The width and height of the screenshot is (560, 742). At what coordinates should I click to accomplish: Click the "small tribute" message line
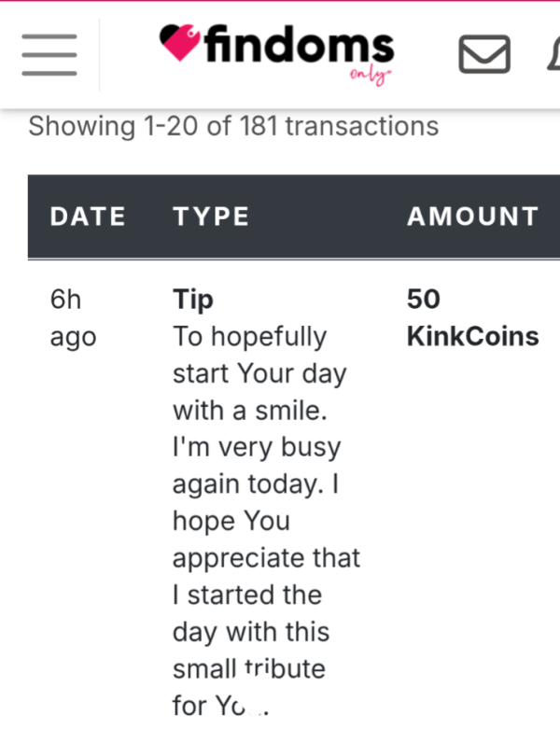pyautogui.click(x=249, y=668)
